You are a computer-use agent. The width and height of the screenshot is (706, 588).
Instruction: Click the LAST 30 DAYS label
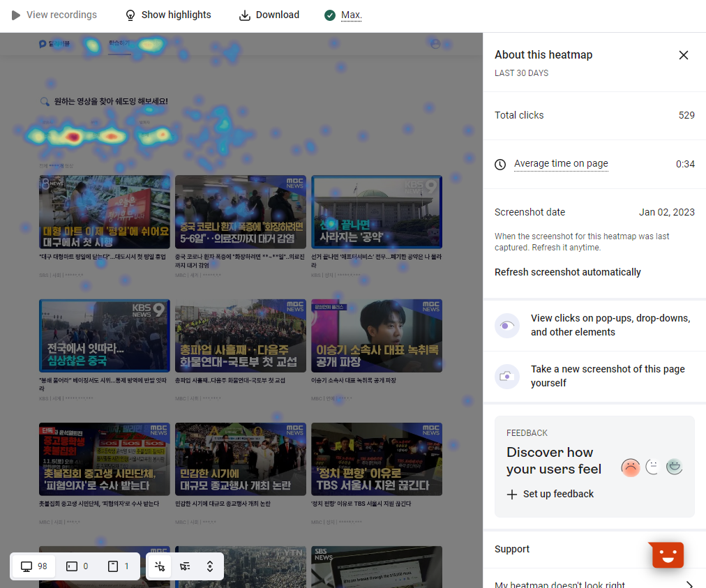click(x=521, y=73)
